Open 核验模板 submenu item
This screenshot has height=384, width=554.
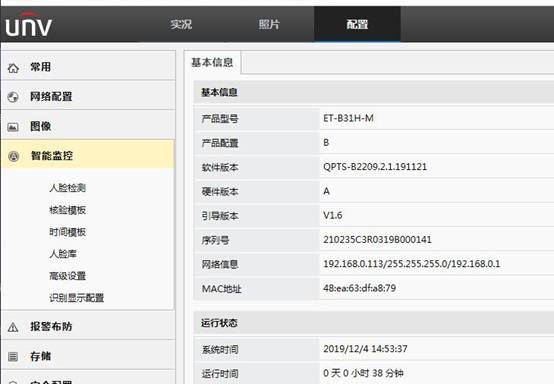[67, 210]
